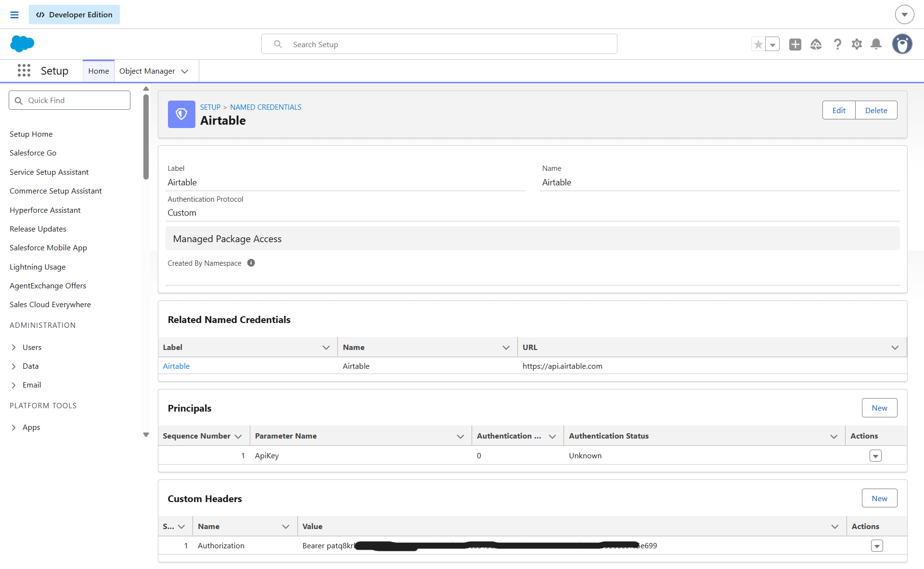Viewport: 924px width, 569px height.
Task: Open ApiKey row actions dropdown
Action: [x=875, y=456]
